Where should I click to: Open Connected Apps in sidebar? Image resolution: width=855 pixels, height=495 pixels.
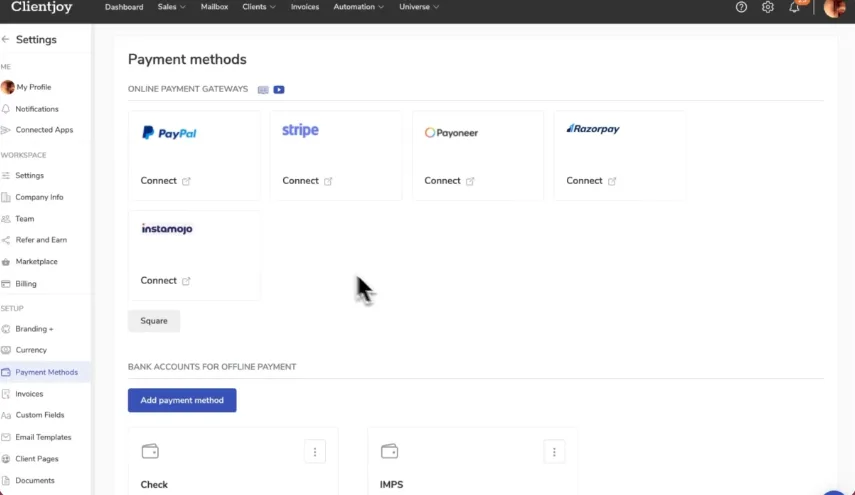click(44, 130)
